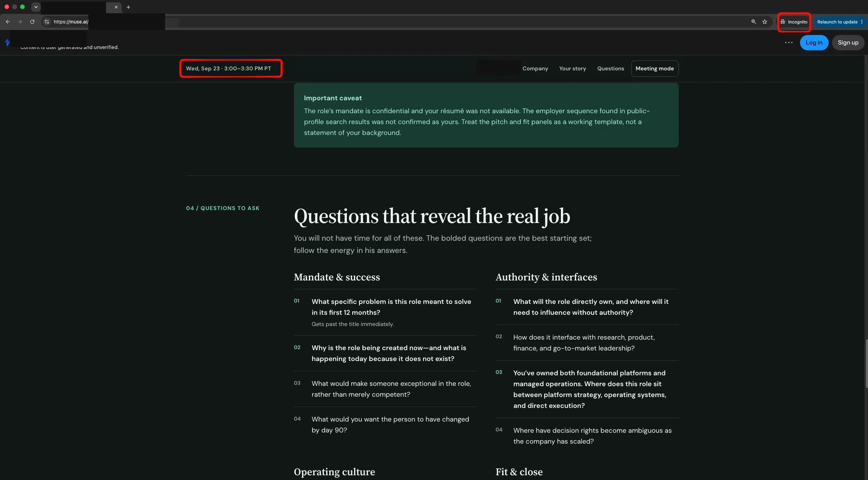The width and height of the screenshot is (868, 480).
Task: Click 'Content is user generated and unverified.' notice
Action: click(69, 47)
